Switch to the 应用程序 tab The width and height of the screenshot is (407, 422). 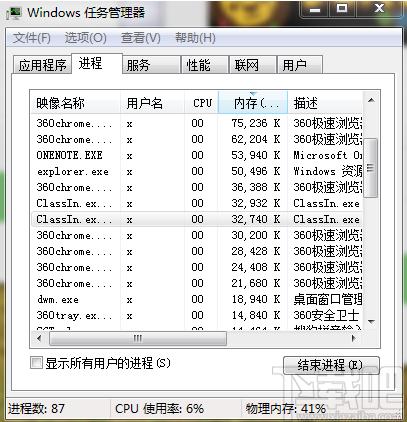tap(42, 65)
